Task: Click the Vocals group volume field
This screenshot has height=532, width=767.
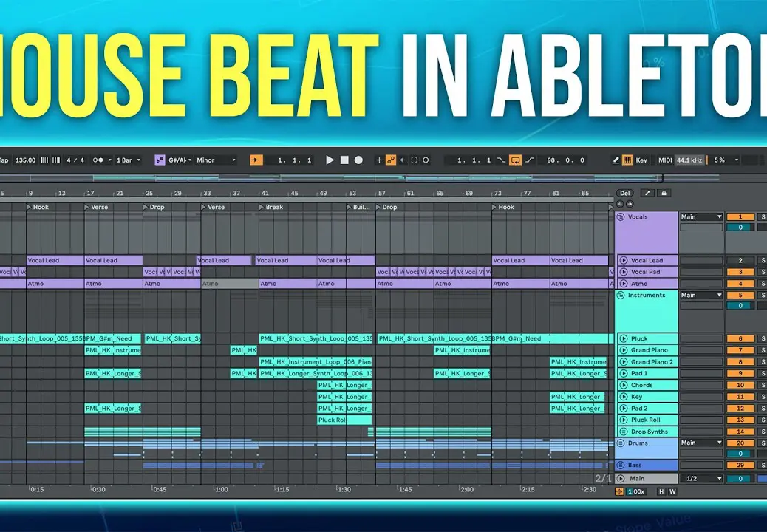Action: [x=740, y=228]
